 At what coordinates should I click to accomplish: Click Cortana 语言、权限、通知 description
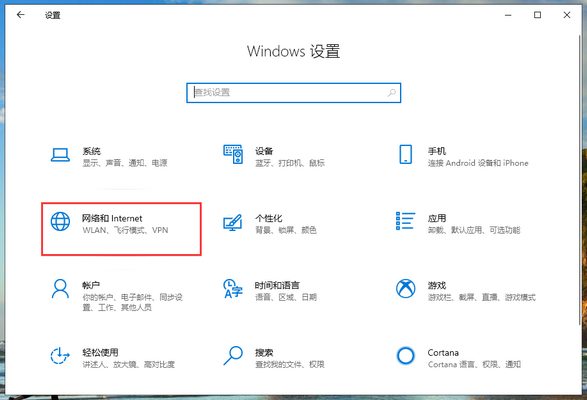pyautogui.click(x=474, y=364)
